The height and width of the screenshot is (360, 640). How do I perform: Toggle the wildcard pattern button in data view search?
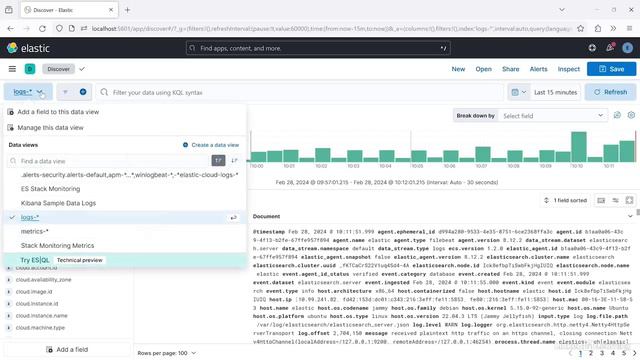tap(218, 161)
